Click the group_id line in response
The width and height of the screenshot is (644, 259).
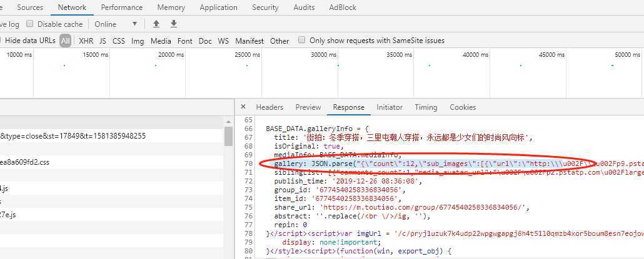[x=340, y=190]
